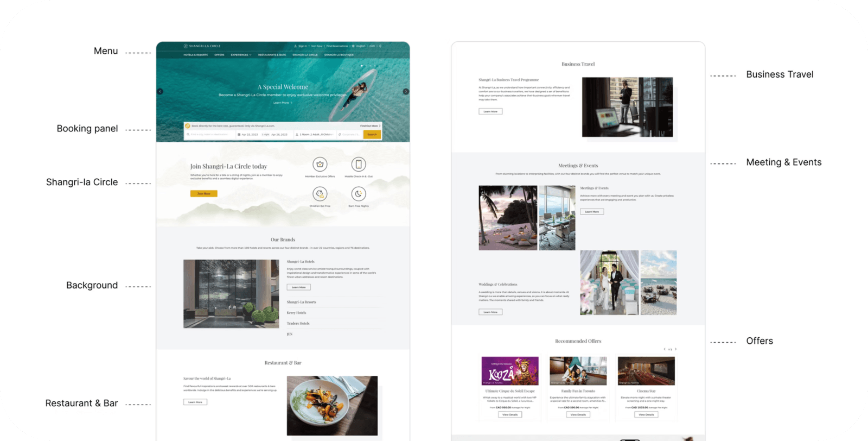Click the Family Fun in Toronto image
This screenshot has width=868, height=441.
[x=578, y=371]
